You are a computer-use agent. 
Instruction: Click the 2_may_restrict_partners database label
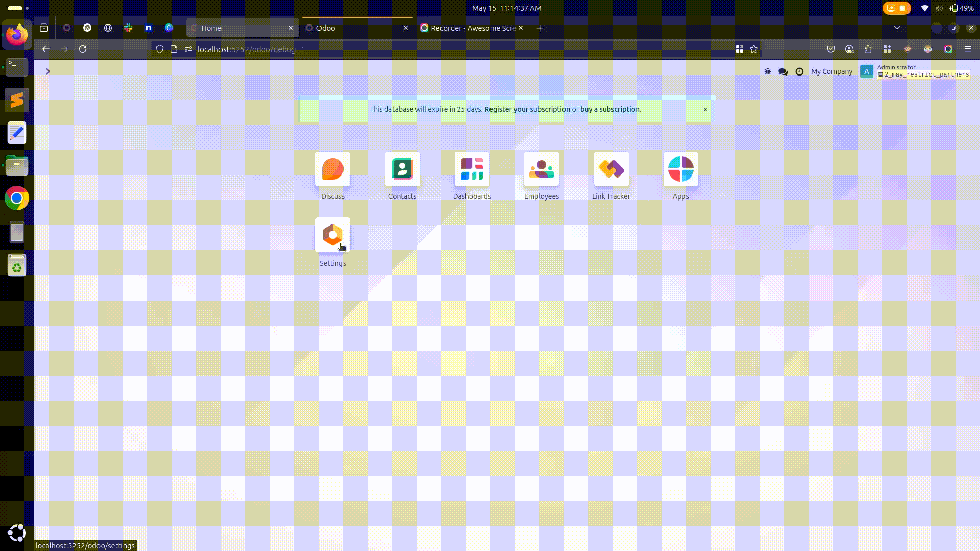click(923, 74)
